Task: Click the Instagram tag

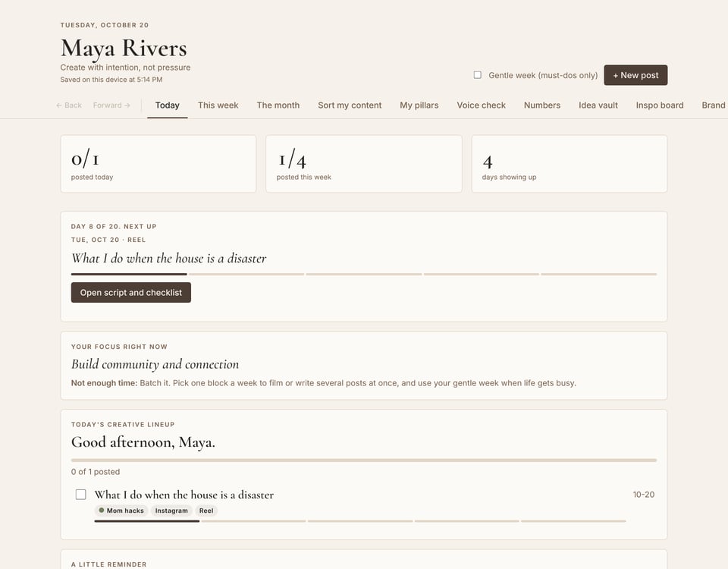Action: (x=171, y=511)
